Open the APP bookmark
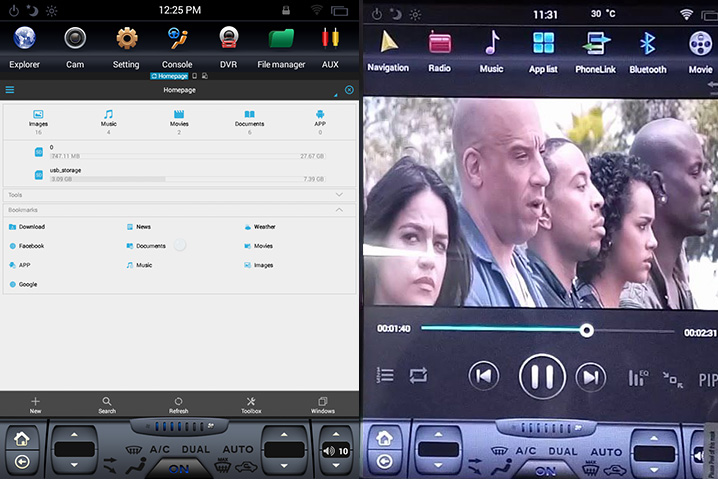 coord(19,265)
